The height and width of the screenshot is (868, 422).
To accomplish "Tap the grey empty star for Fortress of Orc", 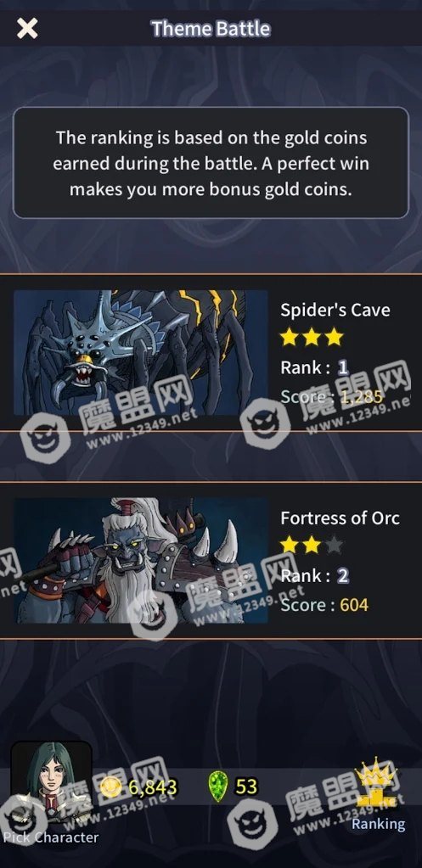I will [334, 545].
